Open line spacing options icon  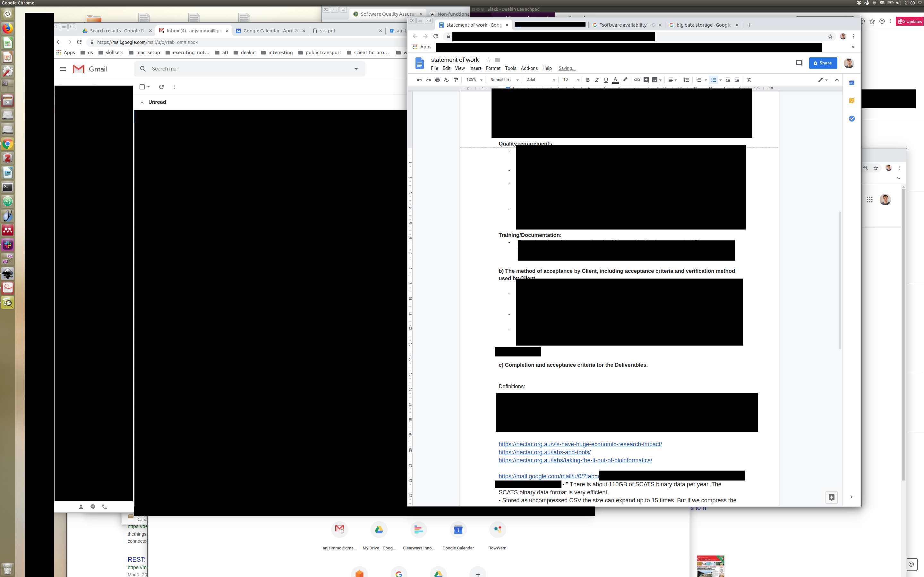(686, 80)
